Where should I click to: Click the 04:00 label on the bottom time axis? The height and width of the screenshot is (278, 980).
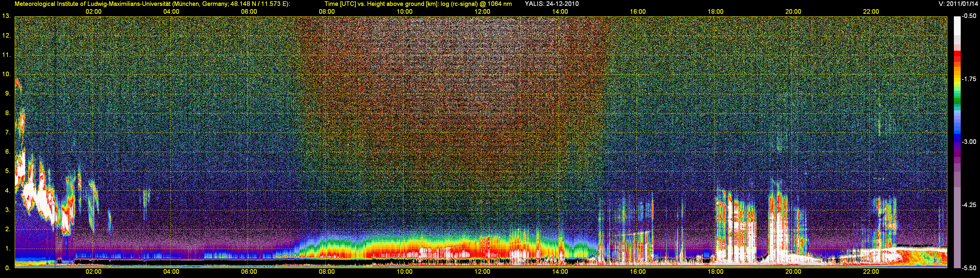pyautogui.click(x=171, y=272)
